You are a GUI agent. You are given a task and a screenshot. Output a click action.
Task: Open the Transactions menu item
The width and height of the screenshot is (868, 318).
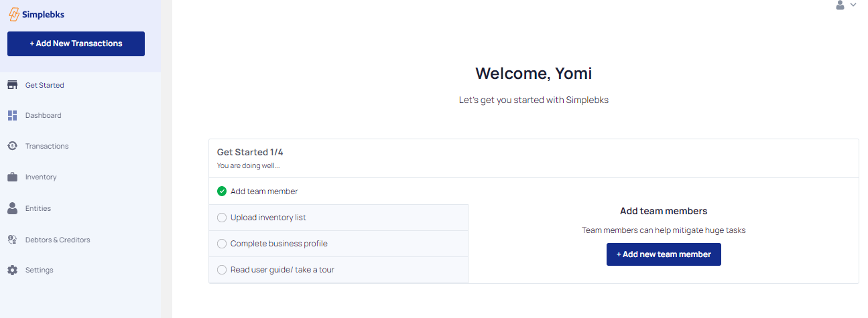point(47,146)
